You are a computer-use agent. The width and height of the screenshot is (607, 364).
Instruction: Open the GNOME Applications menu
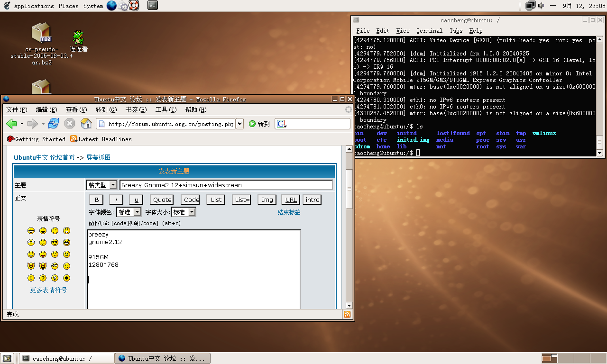point(34,6)
